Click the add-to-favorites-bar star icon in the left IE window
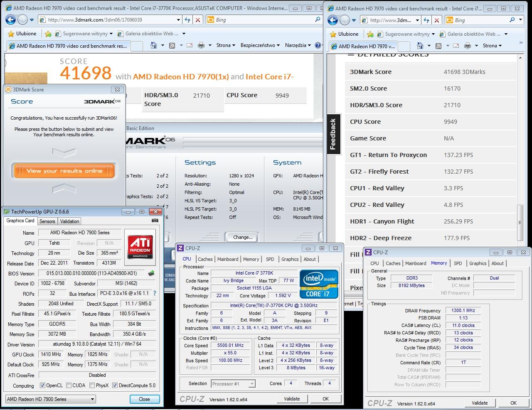532x410 pixels. (48, 34)
